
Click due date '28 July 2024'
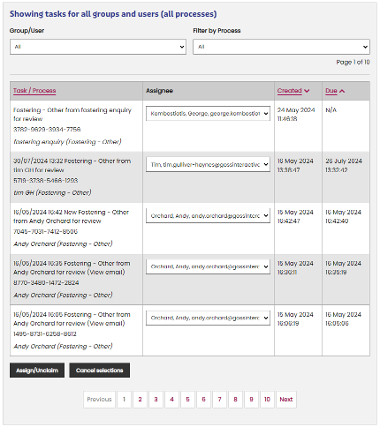[344, 161]
